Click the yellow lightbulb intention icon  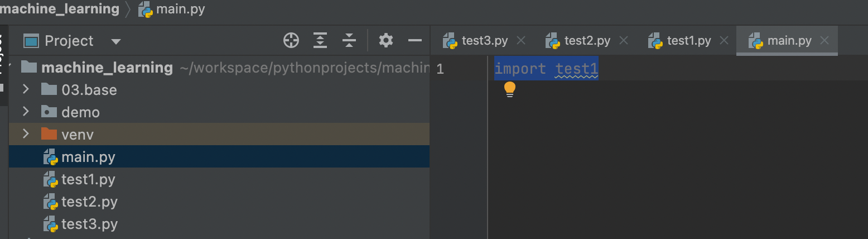(x=510, y=89)
